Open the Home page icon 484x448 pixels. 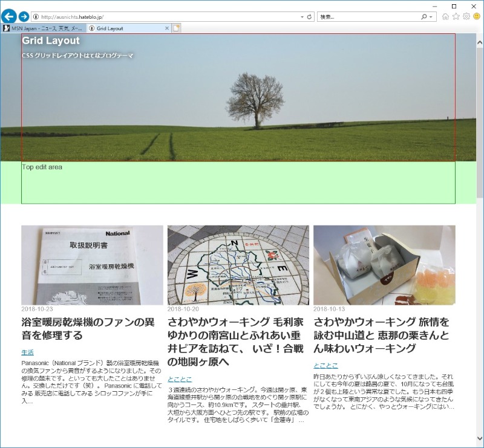click(x=446, y=17)
